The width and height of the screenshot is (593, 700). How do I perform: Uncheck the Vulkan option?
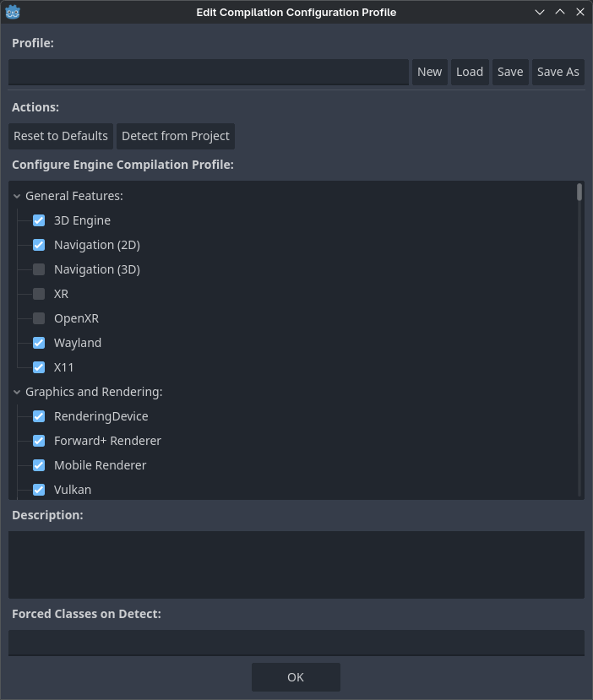pyautogui.click(x=39, y=489)
